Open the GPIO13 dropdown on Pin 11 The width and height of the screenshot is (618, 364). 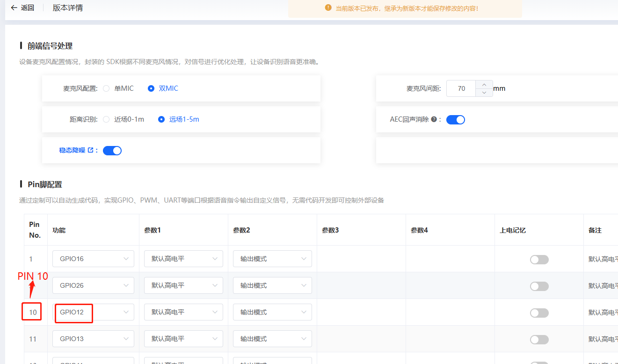click(x=93, y=338)
